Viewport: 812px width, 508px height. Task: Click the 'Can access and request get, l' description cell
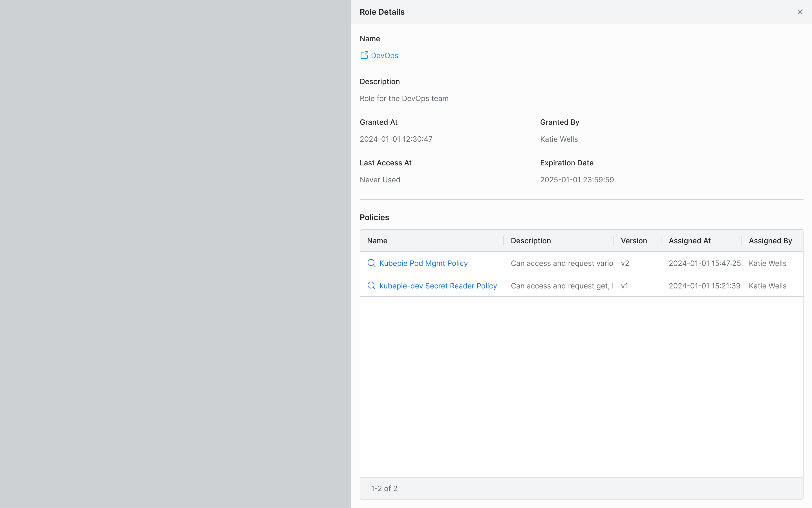(562, 286)
